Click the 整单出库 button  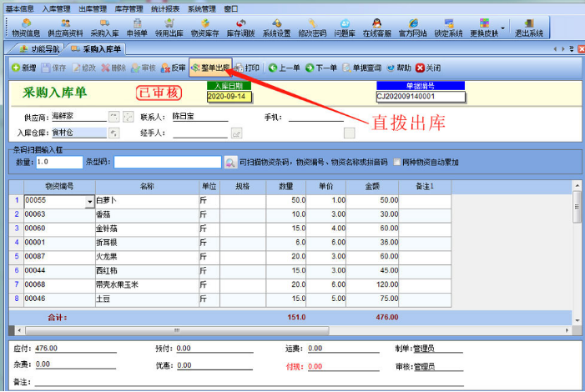tap(211, 68)
